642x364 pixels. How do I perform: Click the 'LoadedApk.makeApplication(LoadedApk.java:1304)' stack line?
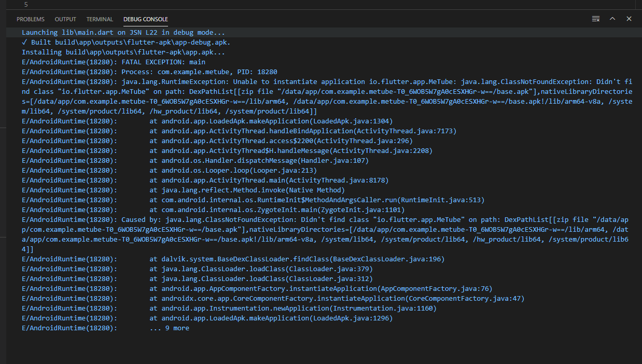coord(207,121)
